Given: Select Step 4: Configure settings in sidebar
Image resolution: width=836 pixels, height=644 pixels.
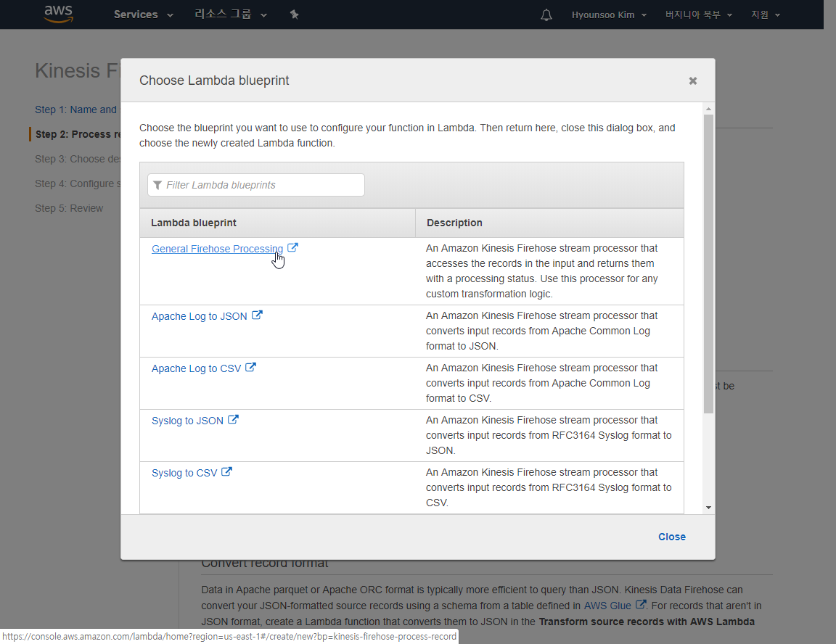Looking at the screenshot, I should 78,183.
